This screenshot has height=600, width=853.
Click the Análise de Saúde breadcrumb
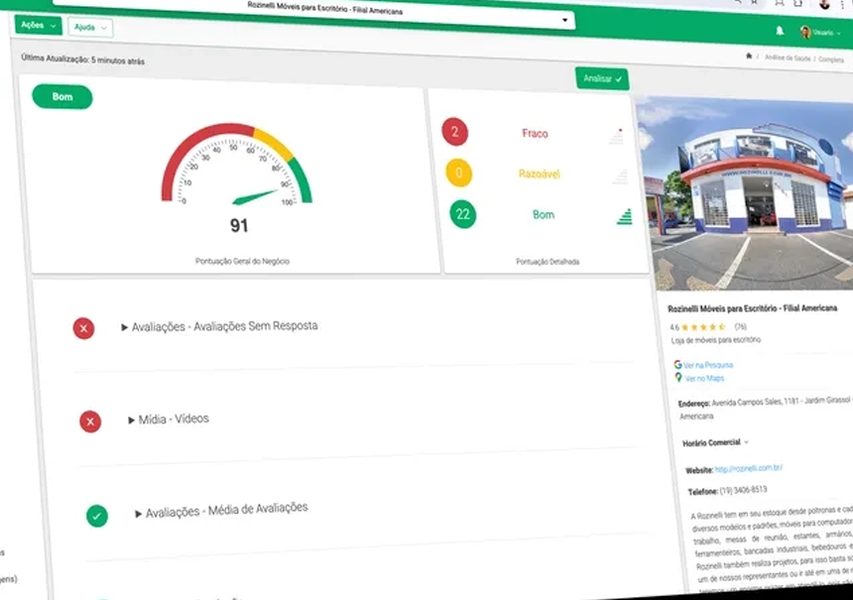787,58
